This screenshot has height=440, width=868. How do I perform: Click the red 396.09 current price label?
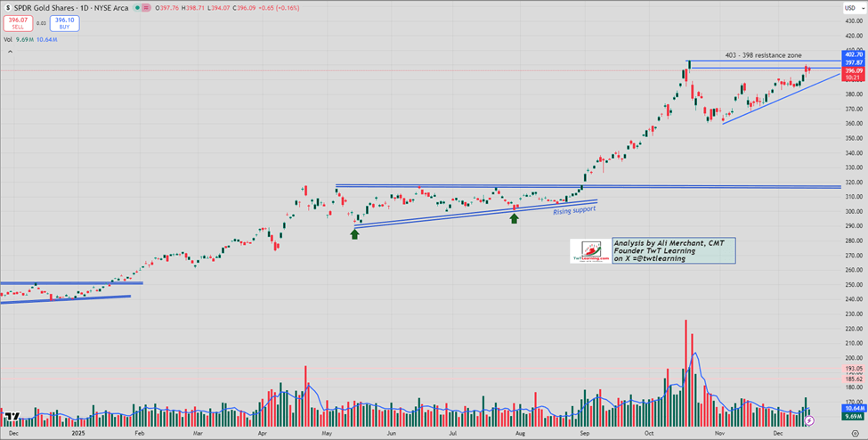point(853,71)
